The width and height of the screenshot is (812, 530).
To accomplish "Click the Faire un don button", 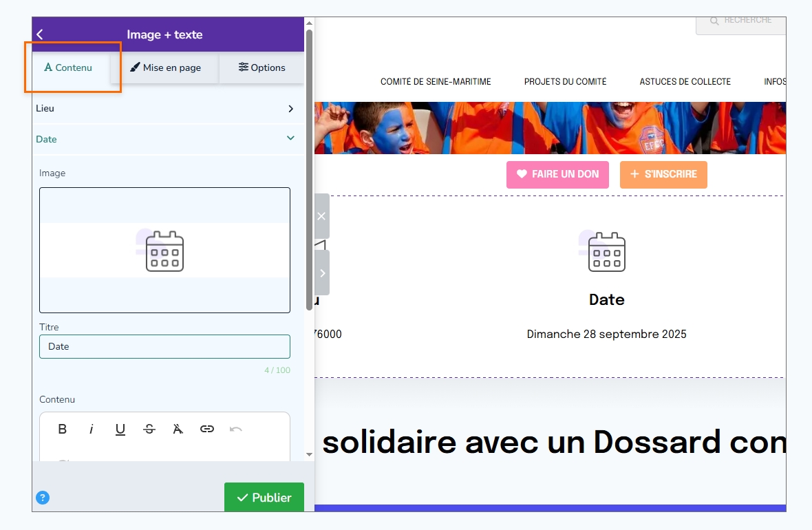I will (557, 175).
